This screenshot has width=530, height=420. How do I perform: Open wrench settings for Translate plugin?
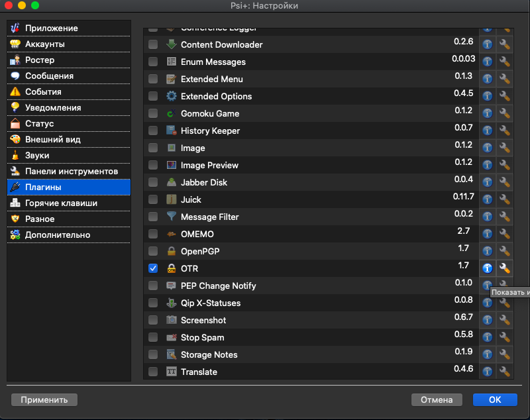tap(504, 372)
